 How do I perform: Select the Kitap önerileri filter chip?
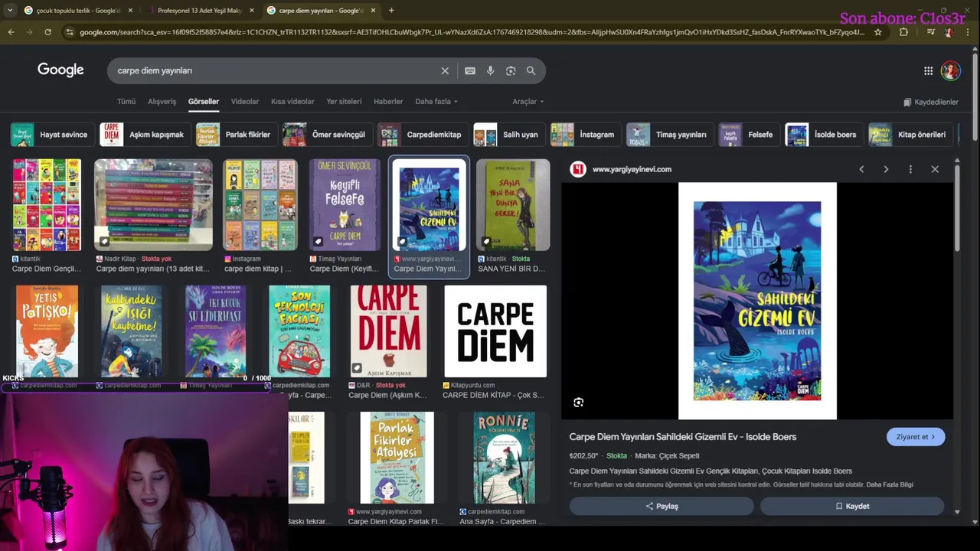[x=910, y=135]
